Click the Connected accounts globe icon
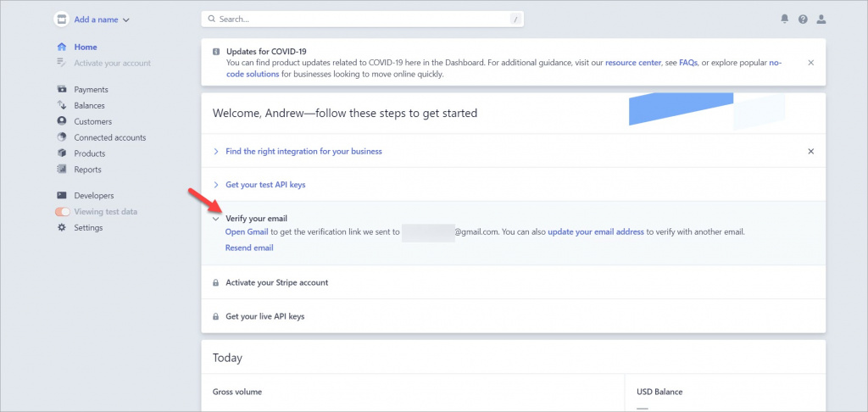Image resolution: width=868 pixels, height=412 pixels. tap(62, 137)
